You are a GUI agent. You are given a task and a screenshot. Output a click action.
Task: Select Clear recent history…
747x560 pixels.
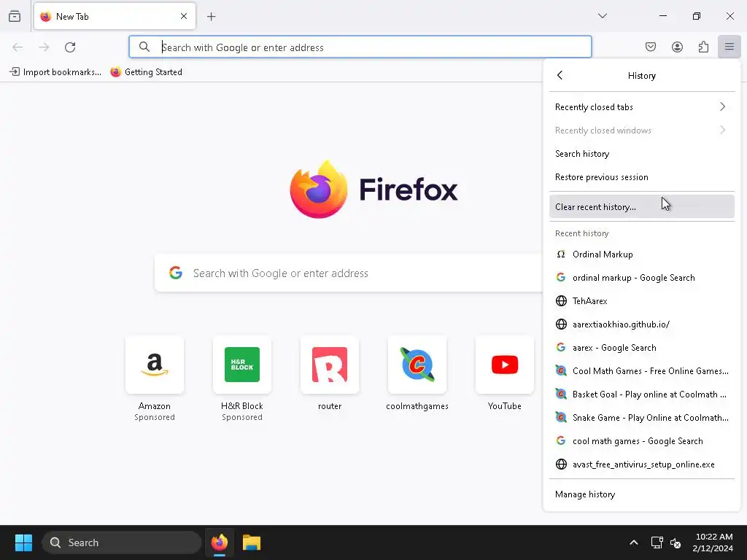click(642, 206)
